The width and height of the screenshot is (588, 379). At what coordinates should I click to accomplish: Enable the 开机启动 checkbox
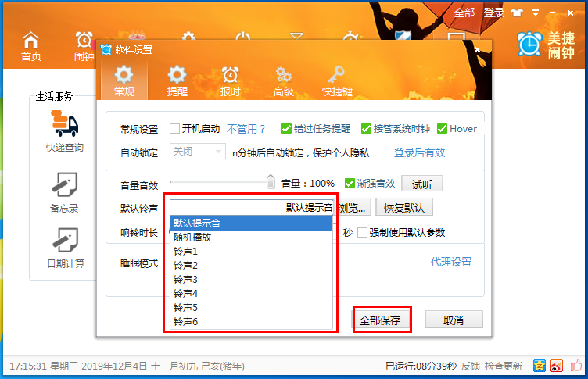[x=175, y=129]
